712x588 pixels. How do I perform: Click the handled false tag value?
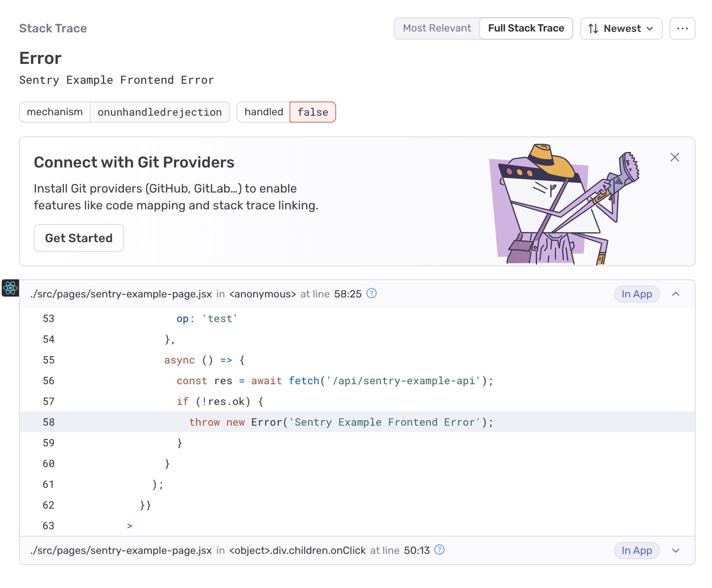(x=312, y=112)
